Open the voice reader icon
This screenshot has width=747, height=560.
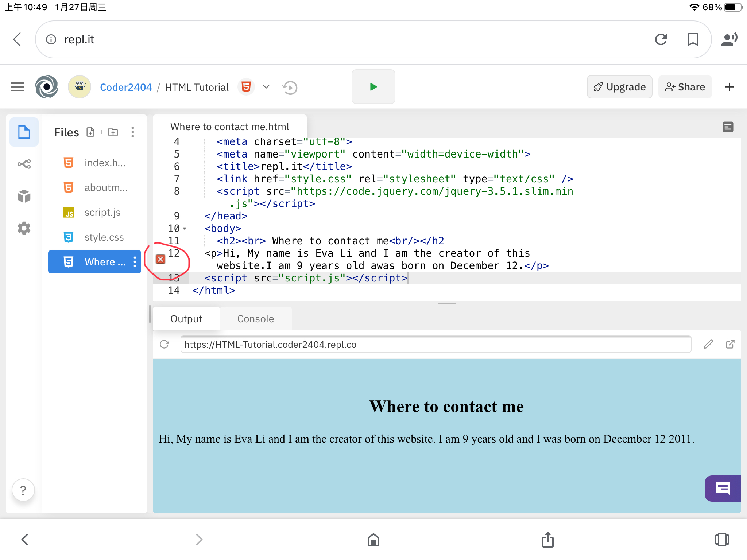coord(729,39)
